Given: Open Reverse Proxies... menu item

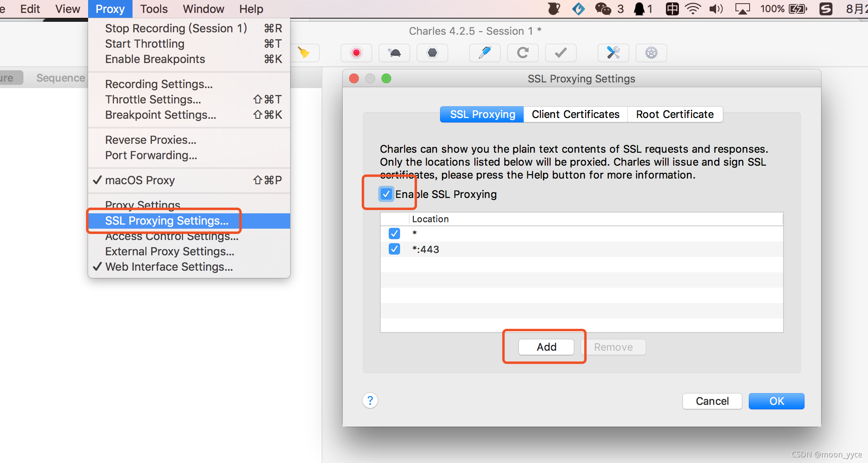Looking at the screenshot, I should click(189, 140).
